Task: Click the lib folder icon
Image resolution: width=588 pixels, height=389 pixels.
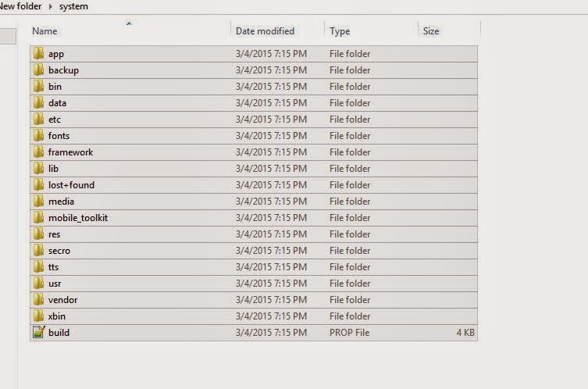Action: (x=38, y=169)
